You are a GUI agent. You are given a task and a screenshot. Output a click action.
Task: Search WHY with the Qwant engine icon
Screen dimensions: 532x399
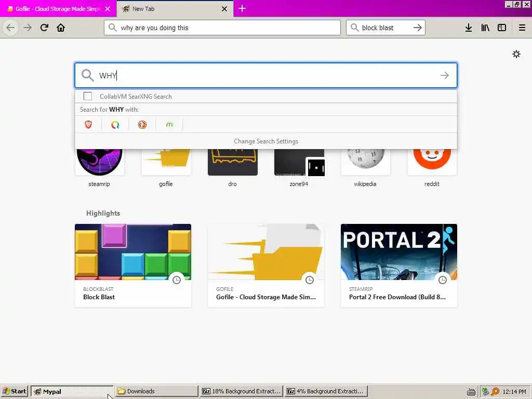(115, 125)
